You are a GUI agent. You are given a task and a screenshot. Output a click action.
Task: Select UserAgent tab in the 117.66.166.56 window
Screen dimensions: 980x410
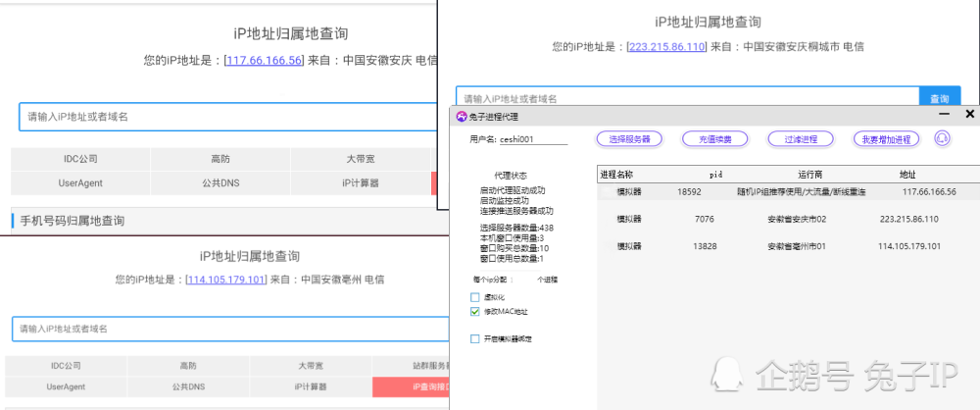tap(80, 183)
